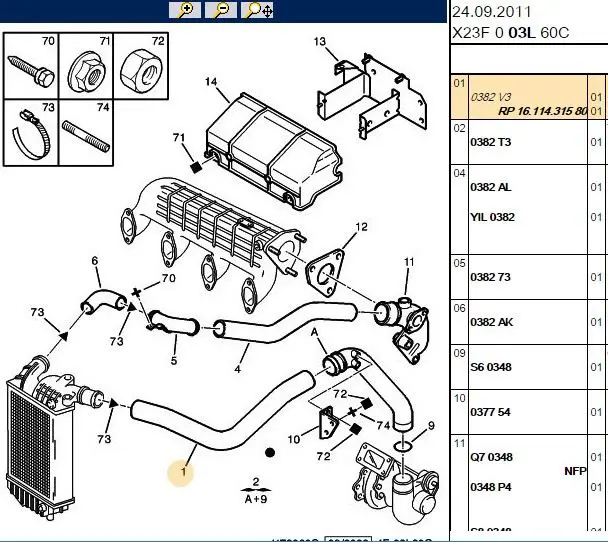The width and height of the screenshot is (608, 542).
Task: Select callout number 9 seal ring label
Action: [430, 426]
